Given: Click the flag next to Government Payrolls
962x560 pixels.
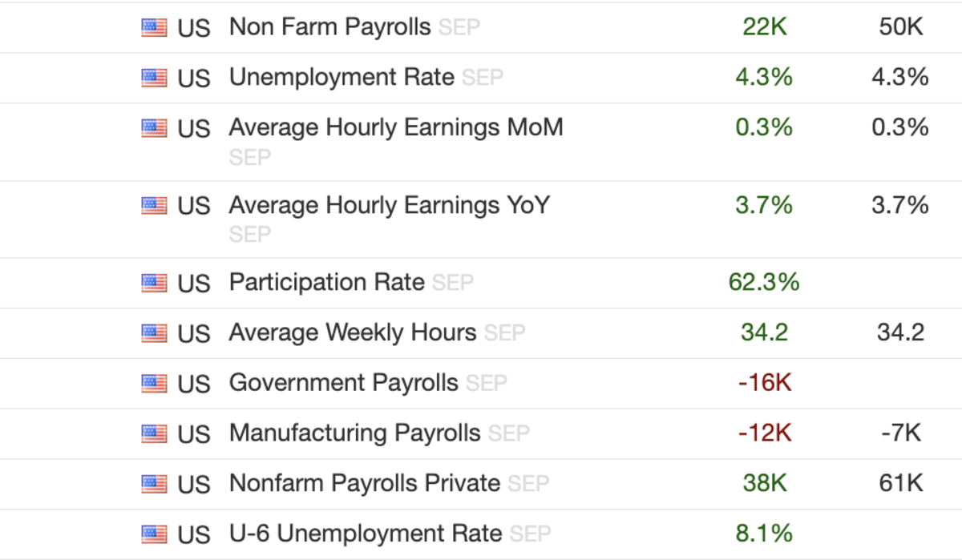Looking at the screenshot, I should (154, 384).
